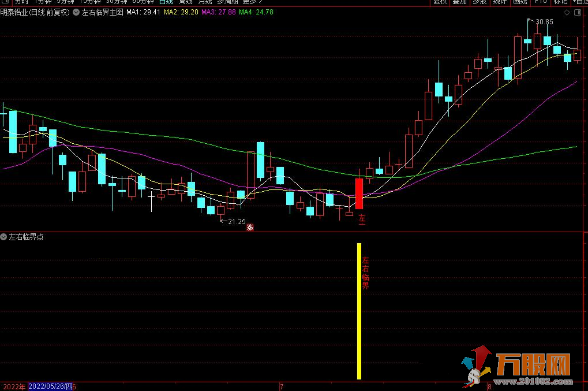
Task: Select the solid red signal candle
Action: pyautogui.click(x=359, y=193)
